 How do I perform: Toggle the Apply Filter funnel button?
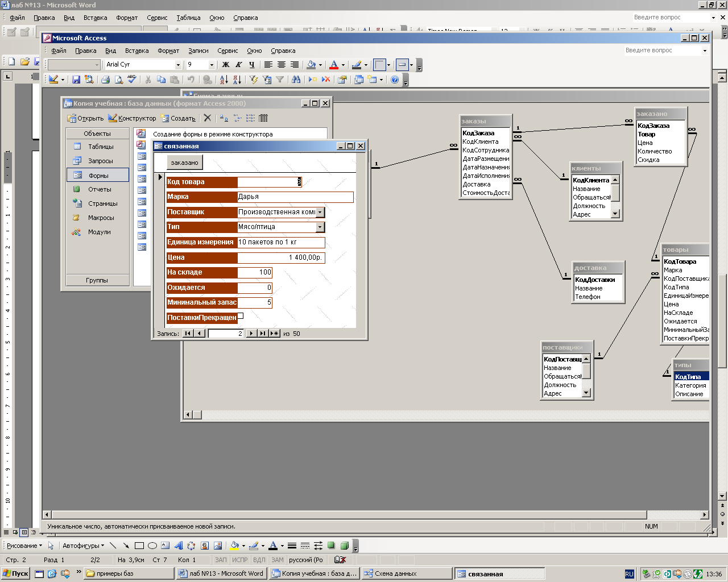click(x=280, y=80)
